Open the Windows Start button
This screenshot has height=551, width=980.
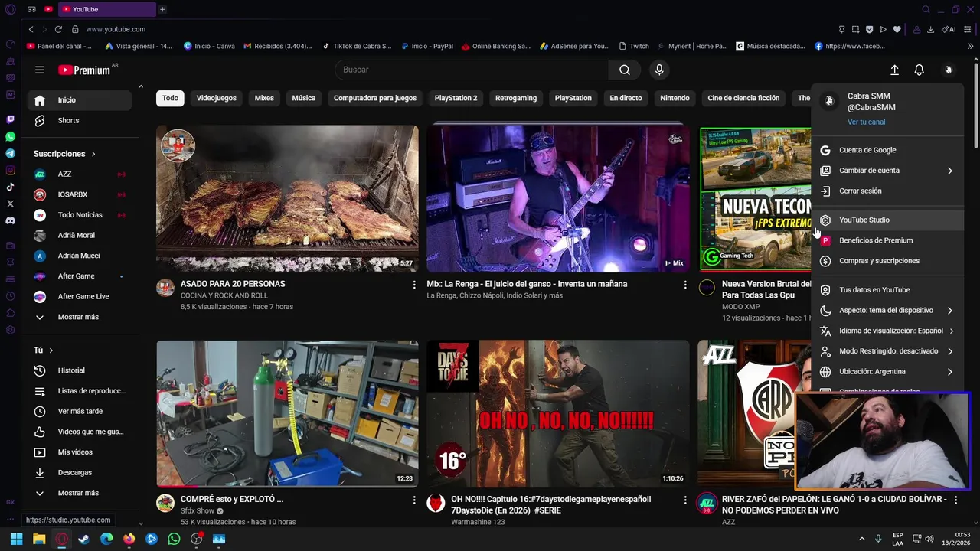pyautogui.click(x=16, y=539)
